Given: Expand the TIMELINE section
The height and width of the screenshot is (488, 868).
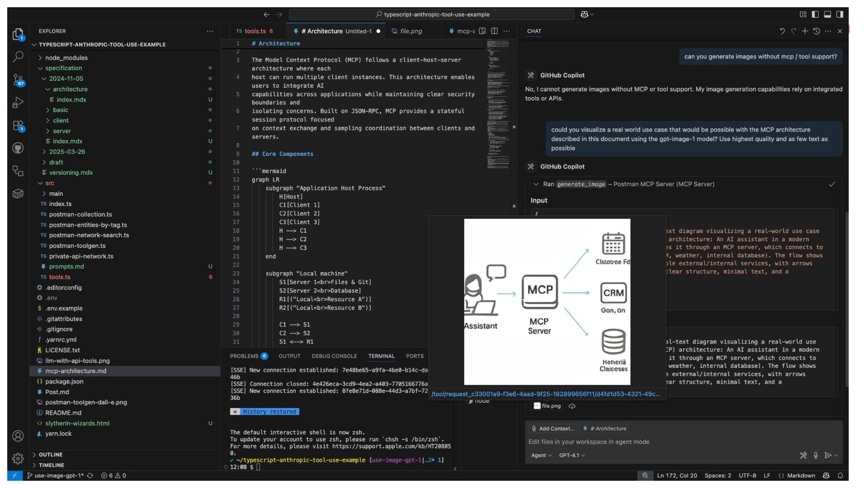Looking at the screenshot, I should click(52, 465).
